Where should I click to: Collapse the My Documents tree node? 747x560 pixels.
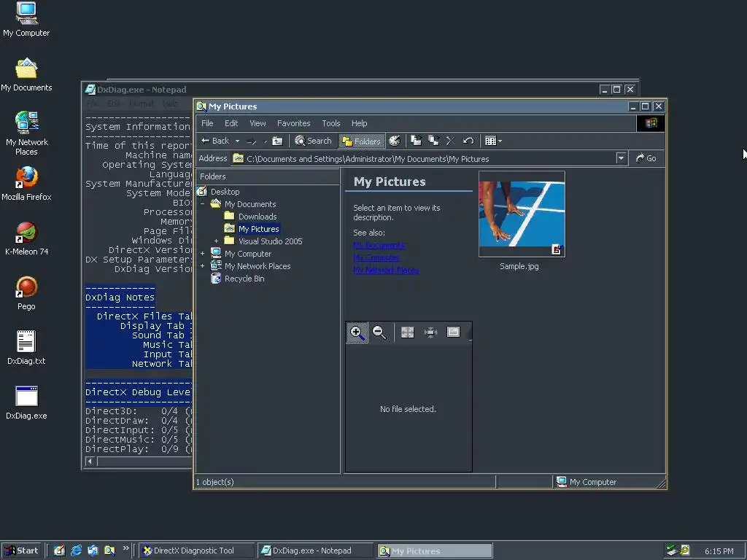(203, 204)
